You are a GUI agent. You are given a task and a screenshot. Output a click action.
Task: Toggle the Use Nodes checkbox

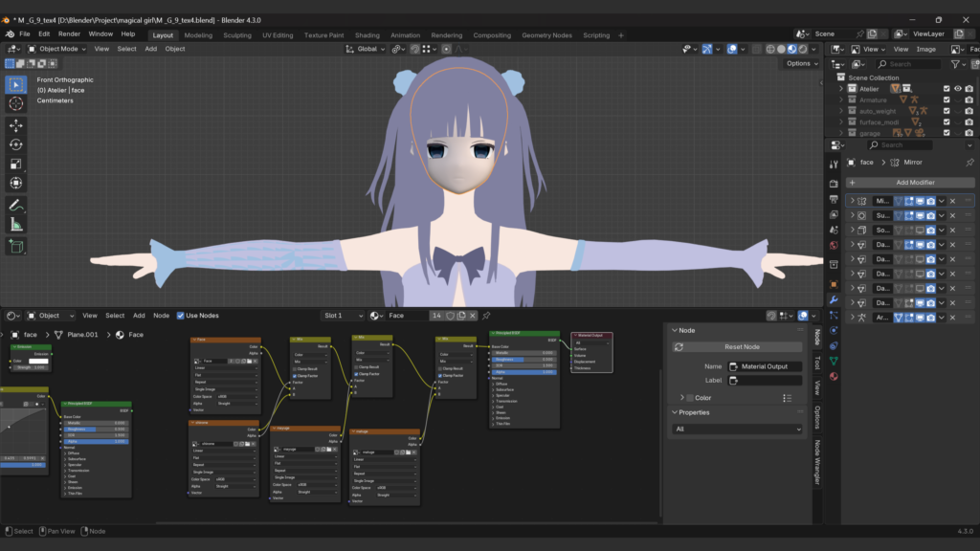[x=181, y=316]
